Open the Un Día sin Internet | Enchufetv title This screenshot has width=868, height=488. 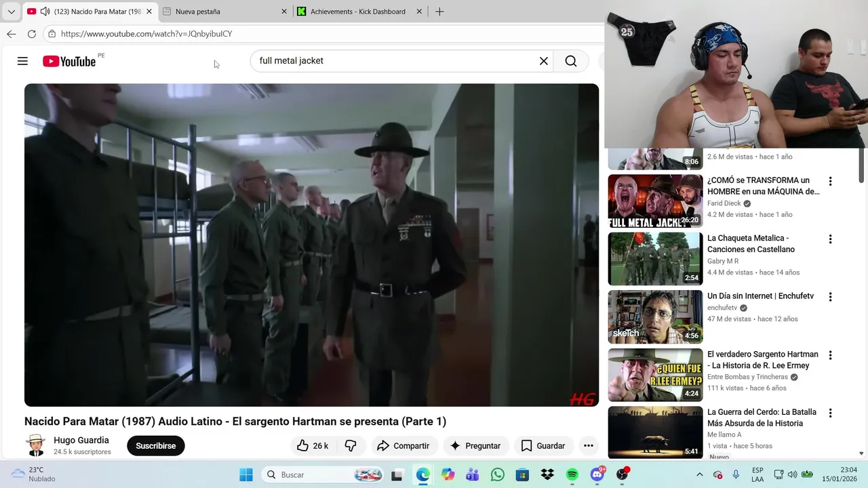coord(760,296)
